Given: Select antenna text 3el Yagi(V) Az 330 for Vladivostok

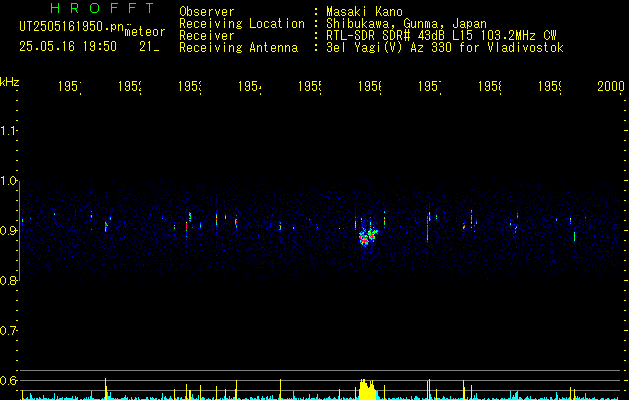Looking at the screenshot, I should point(445,48).
